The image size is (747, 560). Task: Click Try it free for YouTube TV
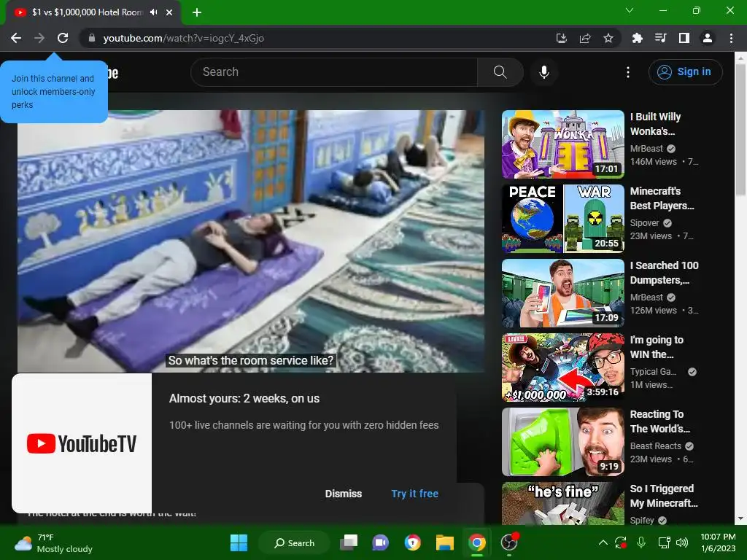[415, 494]
